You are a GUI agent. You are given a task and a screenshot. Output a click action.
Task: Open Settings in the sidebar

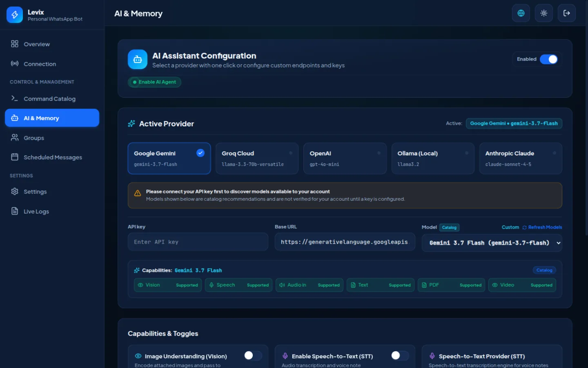[x=52, y=192]
